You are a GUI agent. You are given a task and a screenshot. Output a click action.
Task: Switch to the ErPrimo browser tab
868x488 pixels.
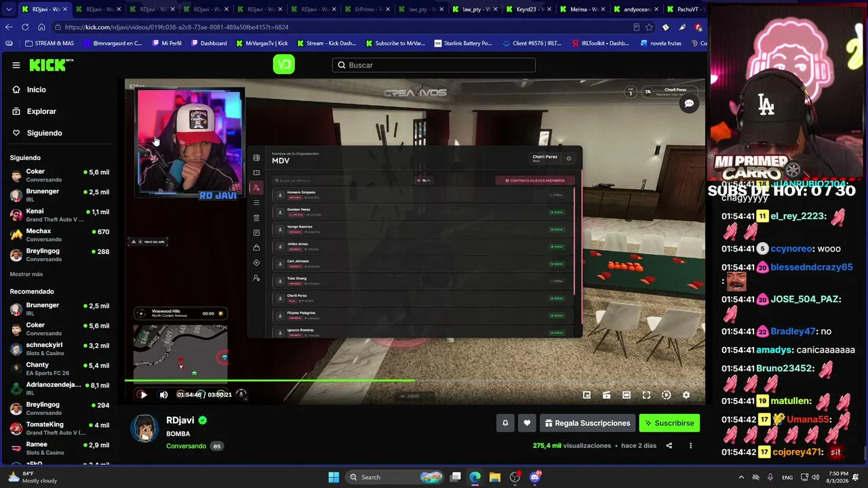pos(366,9)
